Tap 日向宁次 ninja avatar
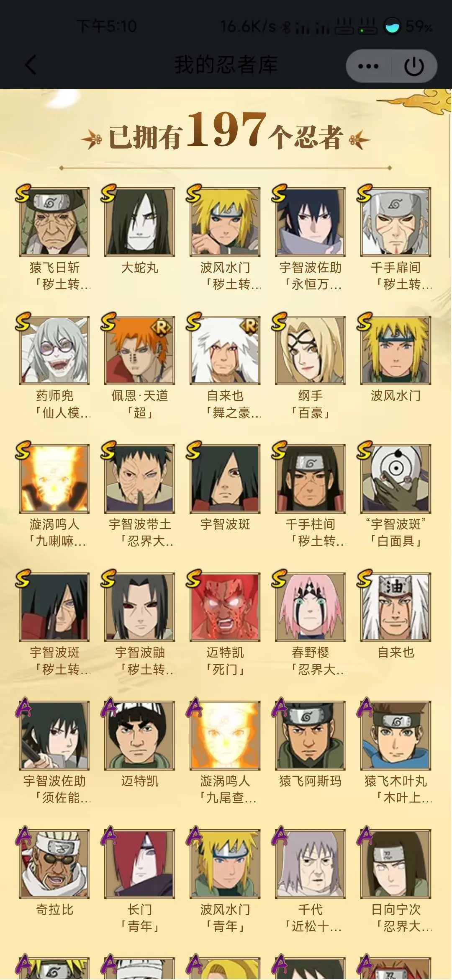This screenshot has height=980, width=452. [x=396, y=864]
